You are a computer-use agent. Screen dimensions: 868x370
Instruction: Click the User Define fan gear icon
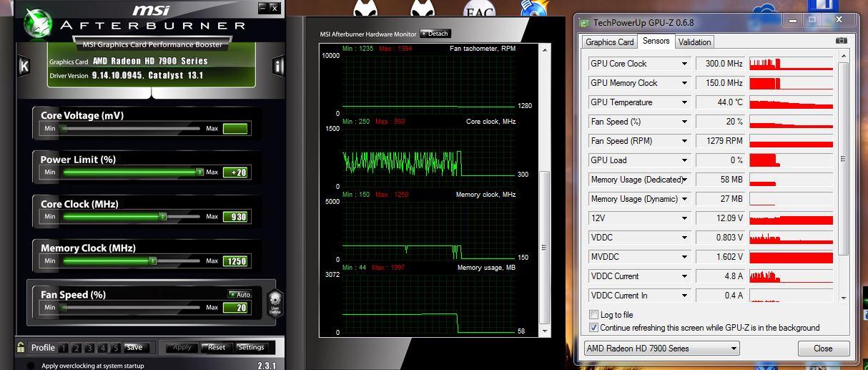(275, 303)
